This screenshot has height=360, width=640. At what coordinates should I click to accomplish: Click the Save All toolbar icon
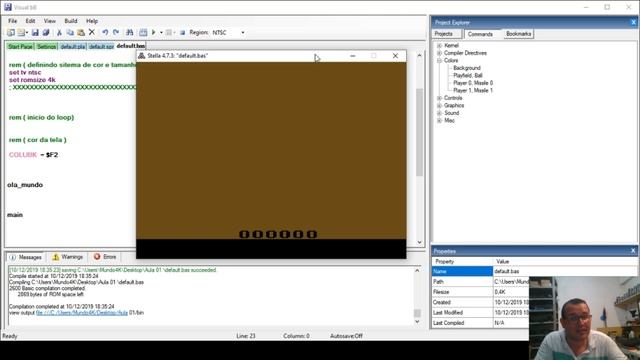46,32
